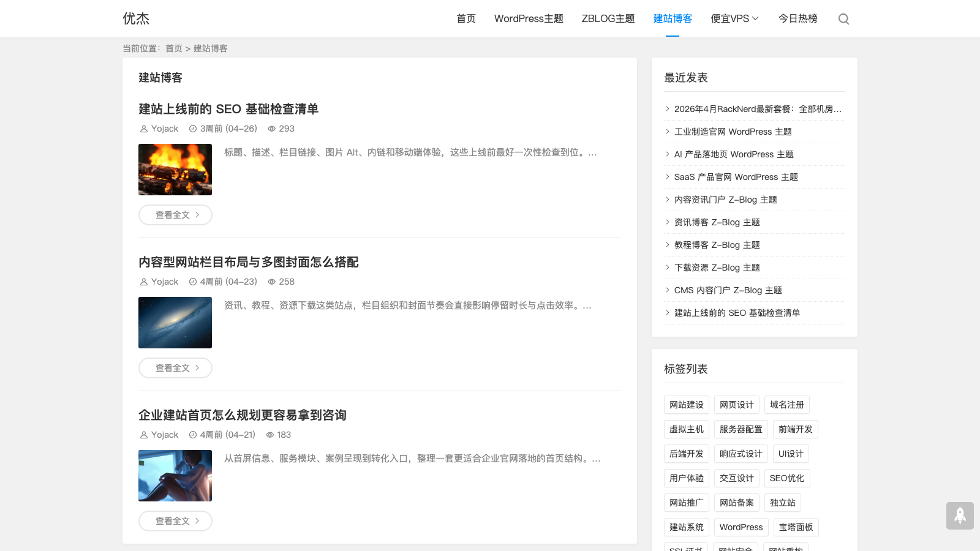Open post 建站上线前的 SEO 基础检查清单 title
The height and width of the screenshot is (551, 980).
click(228, 109)
